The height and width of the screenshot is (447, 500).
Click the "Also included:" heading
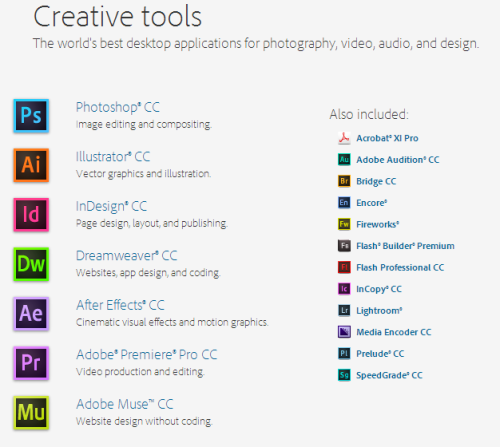[369, 114]
